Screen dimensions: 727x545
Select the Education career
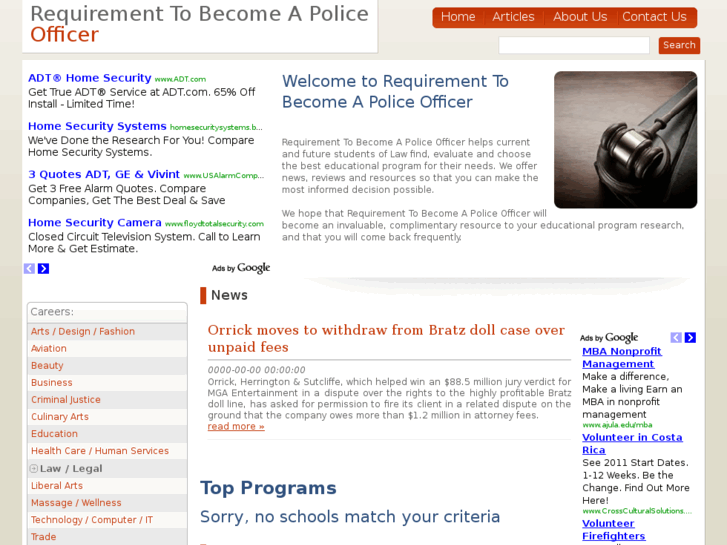(x=54, y=434)
